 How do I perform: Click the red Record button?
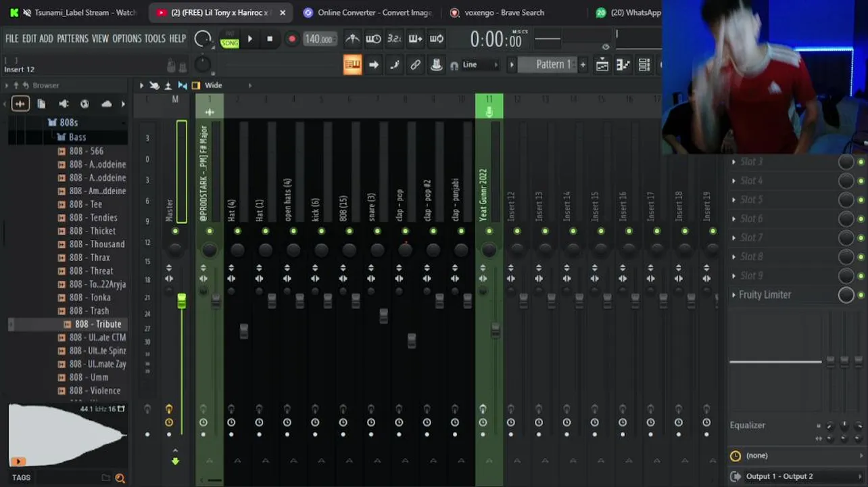click(x=291, y=39)
